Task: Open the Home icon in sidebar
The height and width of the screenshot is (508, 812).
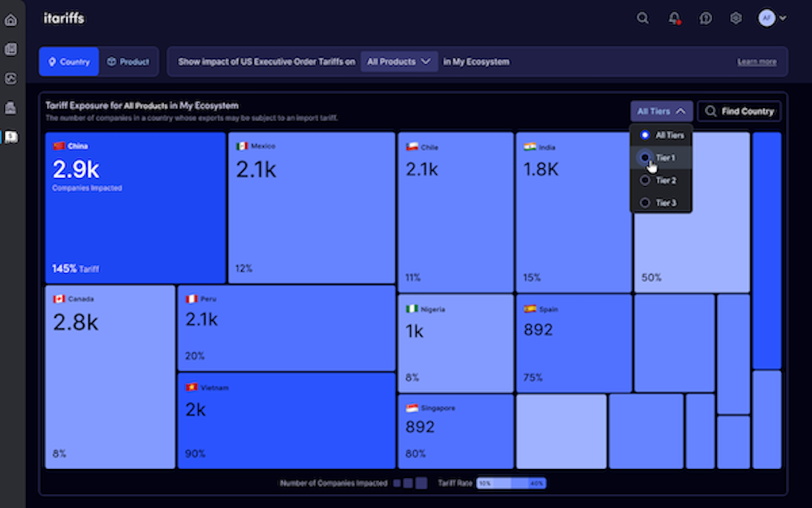Action: 11,19
